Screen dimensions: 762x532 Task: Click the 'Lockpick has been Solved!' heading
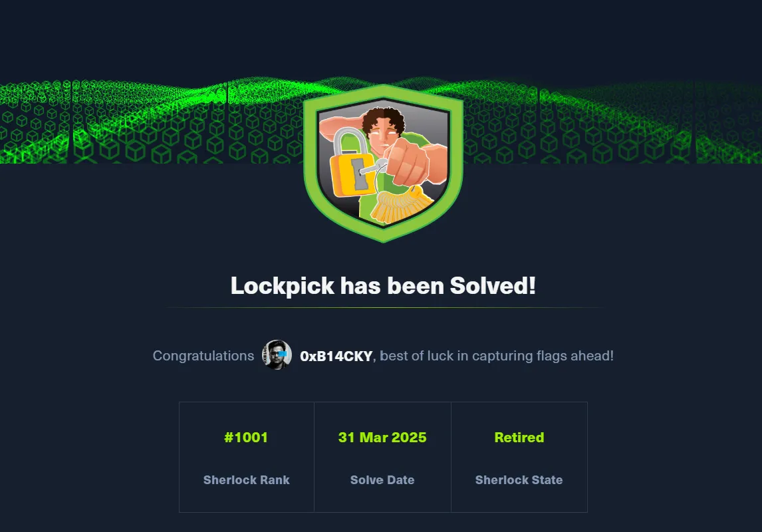click(x=383, y=286)
